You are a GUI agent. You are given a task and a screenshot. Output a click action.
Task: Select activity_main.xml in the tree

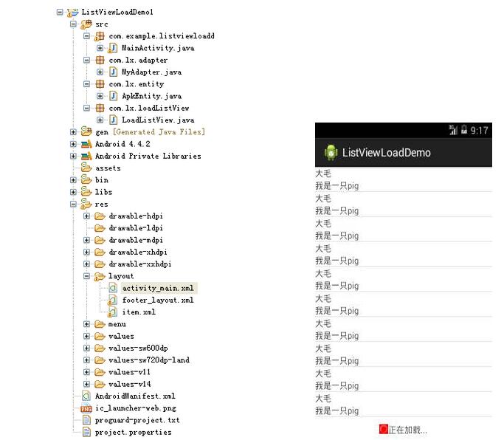[x=159, y=288]
